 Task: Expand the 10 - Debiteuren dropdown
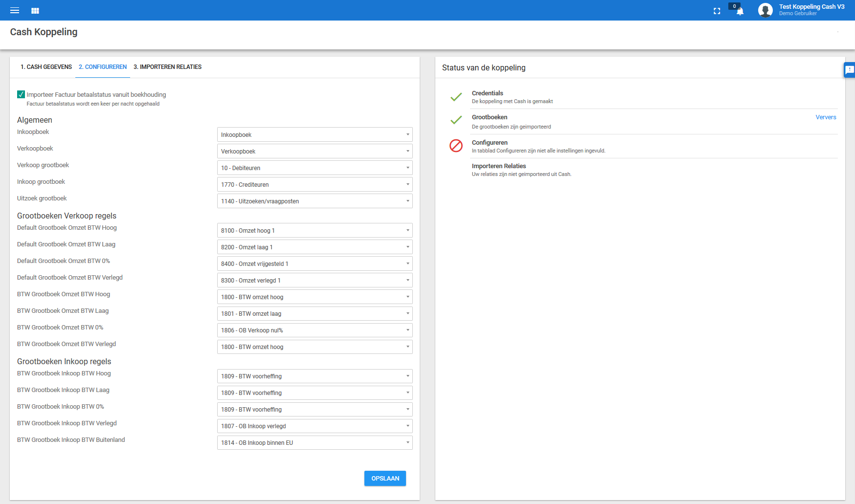click(x=315, y=168)
